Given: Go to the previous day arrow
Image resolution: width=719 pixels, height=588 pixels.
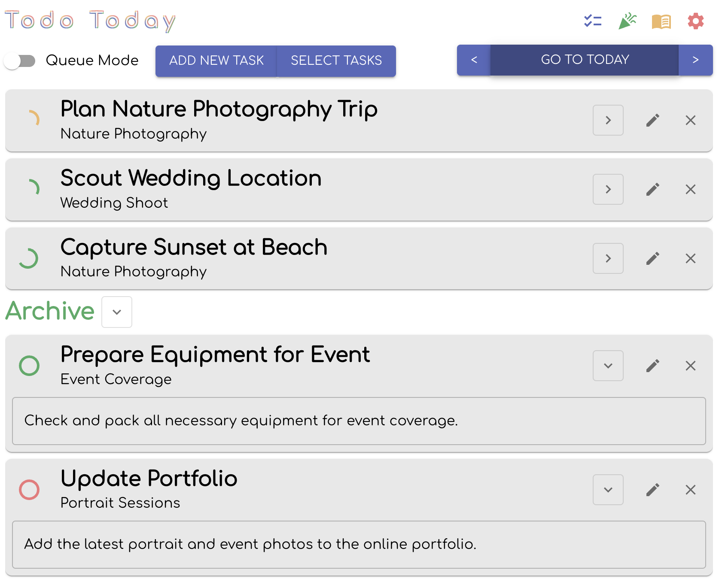Looking at the screenshot, I should coord(474,60).
